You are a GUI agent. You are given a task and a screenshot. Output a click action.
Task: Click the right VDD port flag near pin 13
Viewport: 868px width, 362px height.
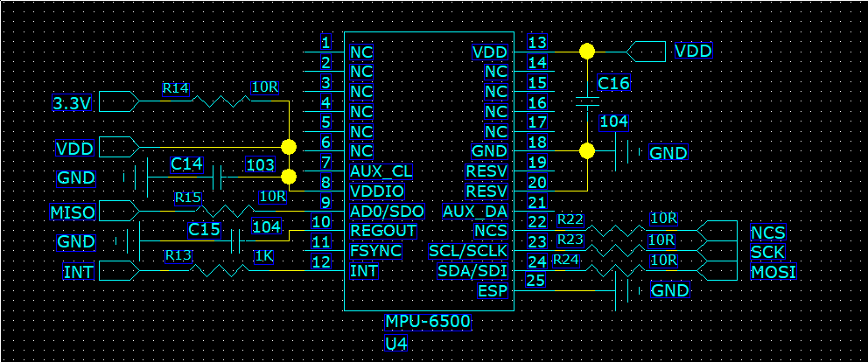646,52
